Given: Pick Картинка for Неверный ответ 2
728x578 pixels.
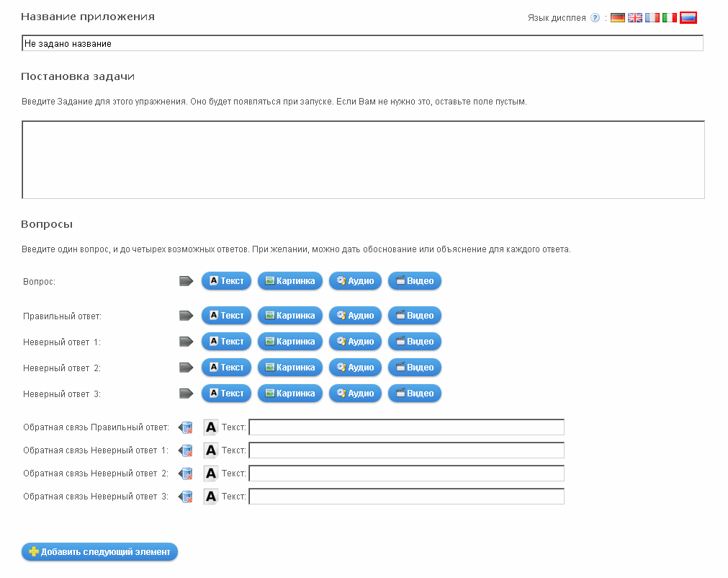Looking at the screenshot, I should 290,368.
